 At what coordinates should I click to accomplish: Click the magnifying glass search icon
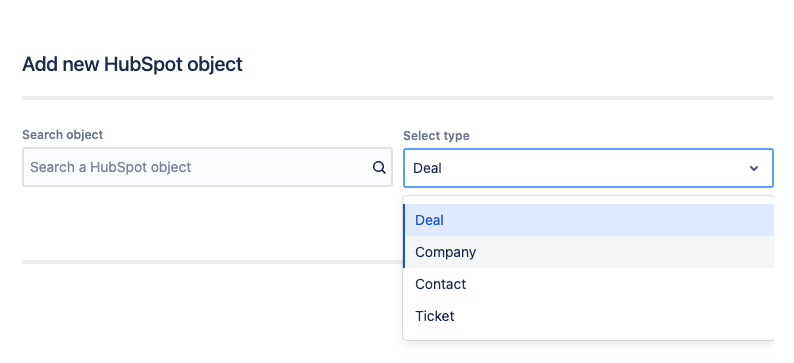click(379, 168)
